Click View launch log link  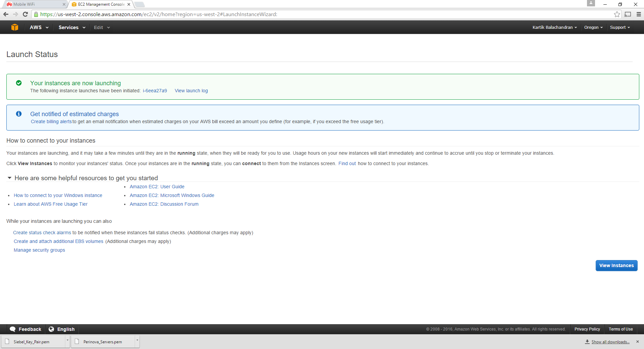click(191, 91)
